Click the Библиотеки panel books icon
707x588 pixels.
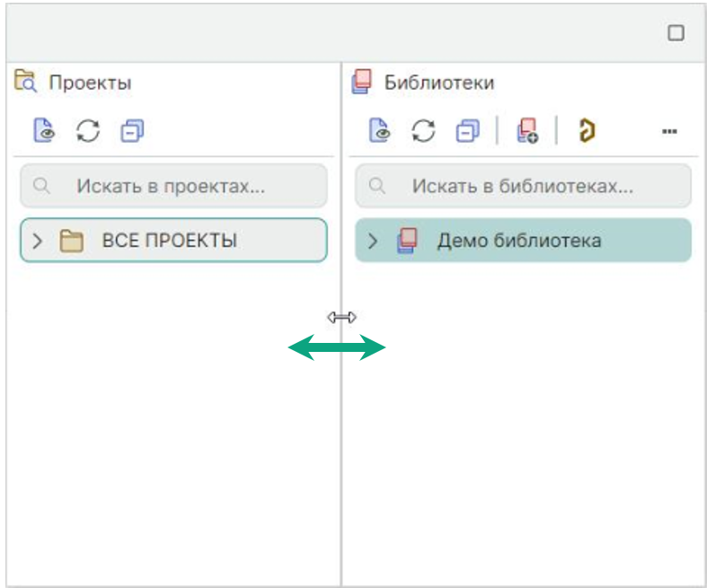tap(362, 82)
